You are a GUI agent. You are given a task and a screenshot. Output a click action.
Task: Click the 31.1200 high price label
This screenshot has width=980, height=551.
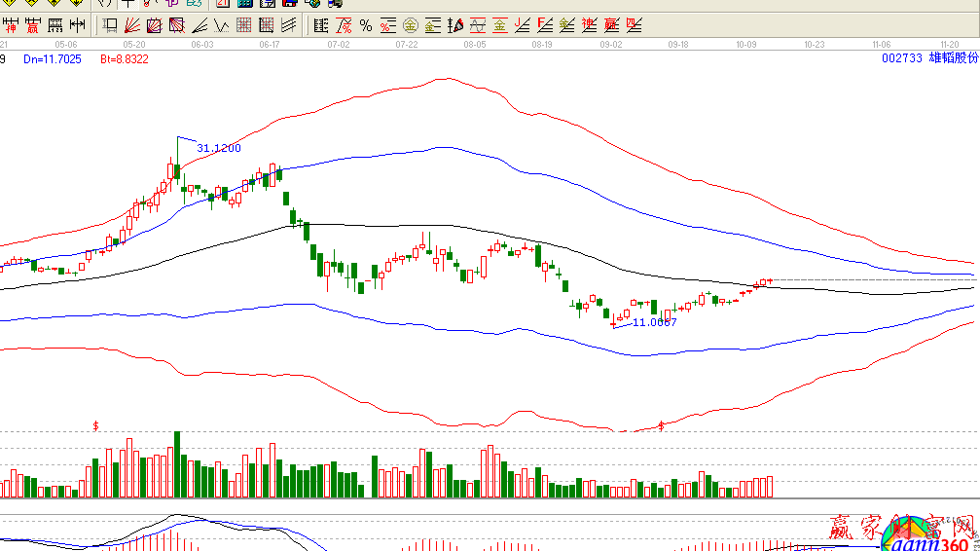click(218, 148)
